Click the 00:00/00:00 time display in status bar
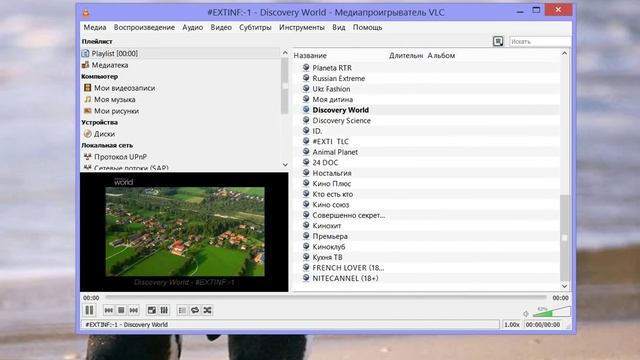Viewport: 640px width, 360px height. [543, 324]
